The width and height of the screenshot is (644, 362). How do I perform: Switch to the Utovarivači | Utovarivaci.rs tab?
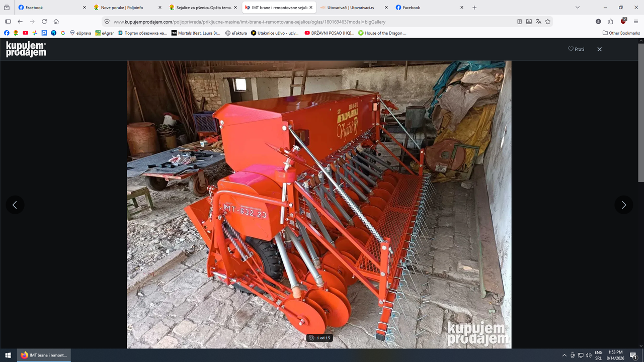pyautogui.click(x=353, y=8)
